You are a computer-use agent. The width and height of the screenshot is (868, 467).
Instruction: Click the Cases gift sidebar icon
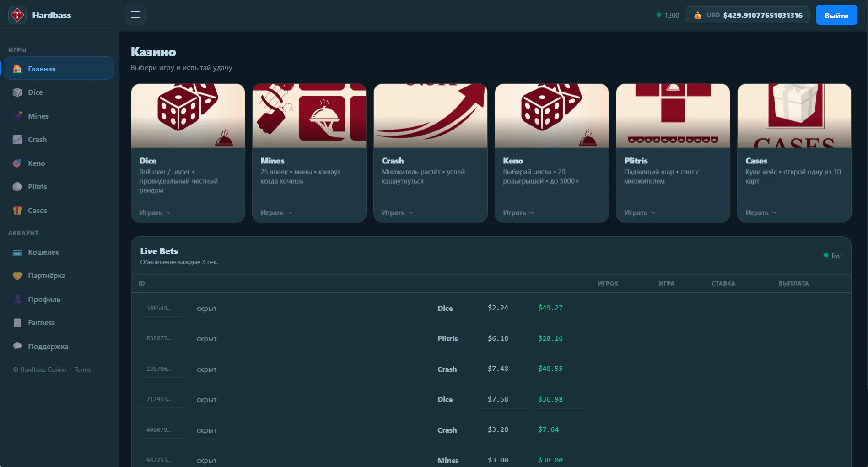17,210
